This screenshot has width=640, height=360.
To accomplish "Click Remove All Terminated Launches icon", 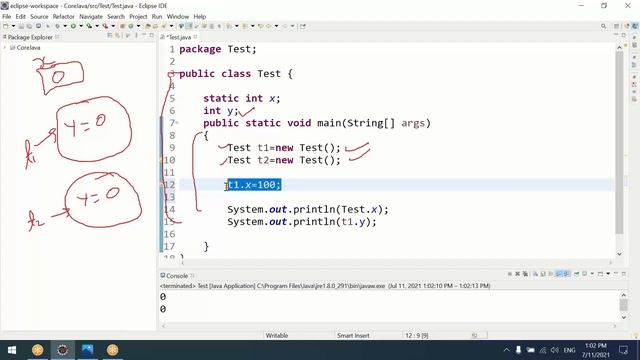I will click(x=525, y=274).
